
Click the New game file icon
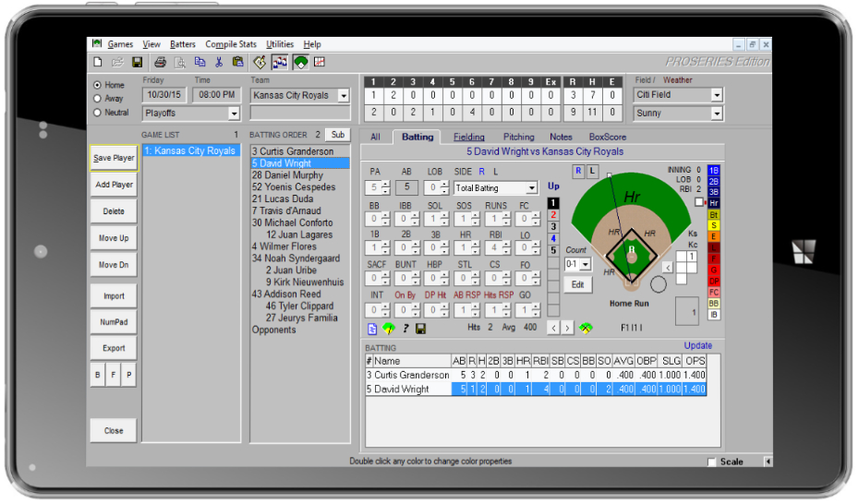pos(98,62)
